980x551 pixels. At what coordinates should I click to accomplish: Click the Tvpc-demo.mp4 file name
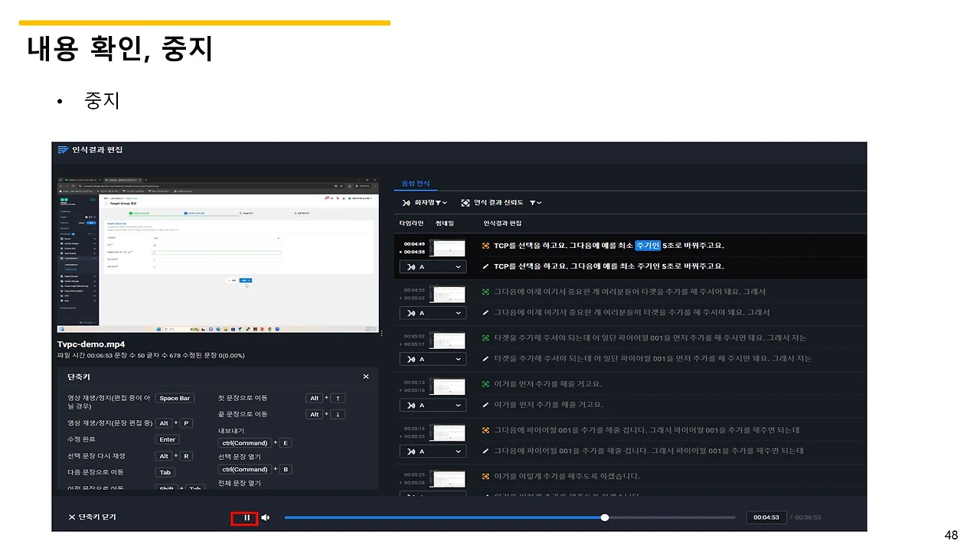click(x=90, y=344)
